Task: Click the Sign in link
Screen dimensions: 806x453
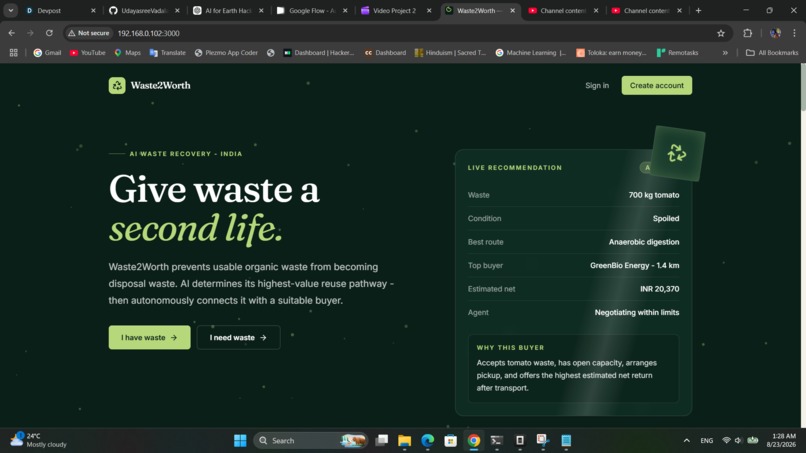Action: tap(597, 85)
